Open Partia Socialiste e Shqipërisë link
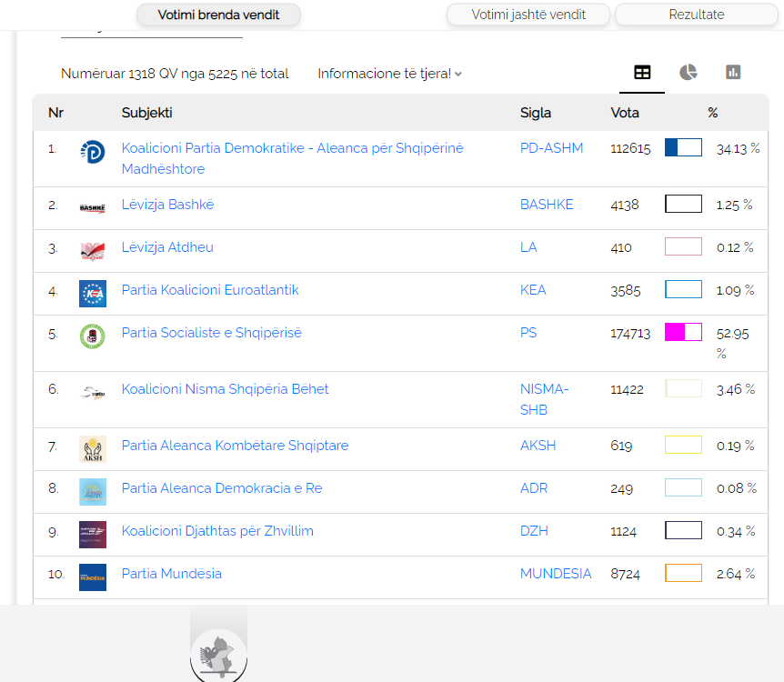The image size is (784, 682). click(212, 333)
